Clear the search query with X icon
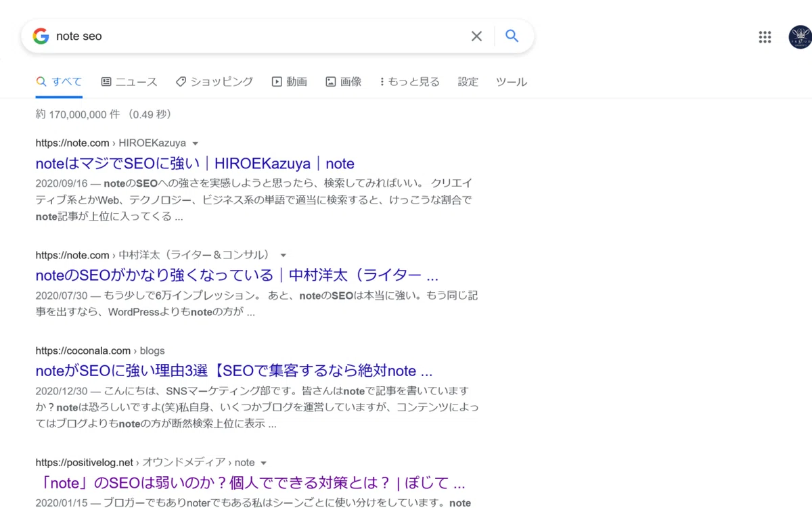Screen dimensions: 812x508 (x=476, y=36)
